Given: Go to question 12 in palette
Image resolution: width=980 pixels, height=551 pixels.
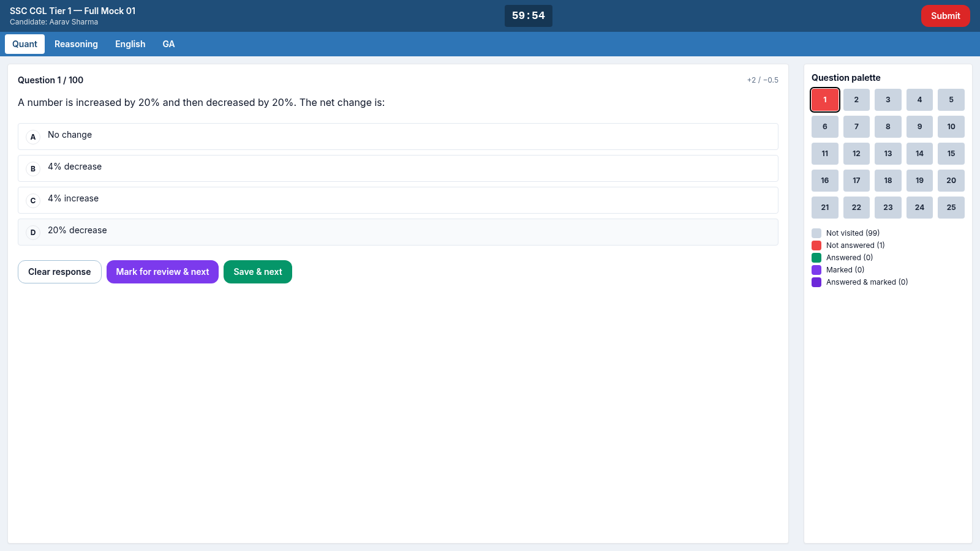Looking at the screenshot, I should point(856,154).
